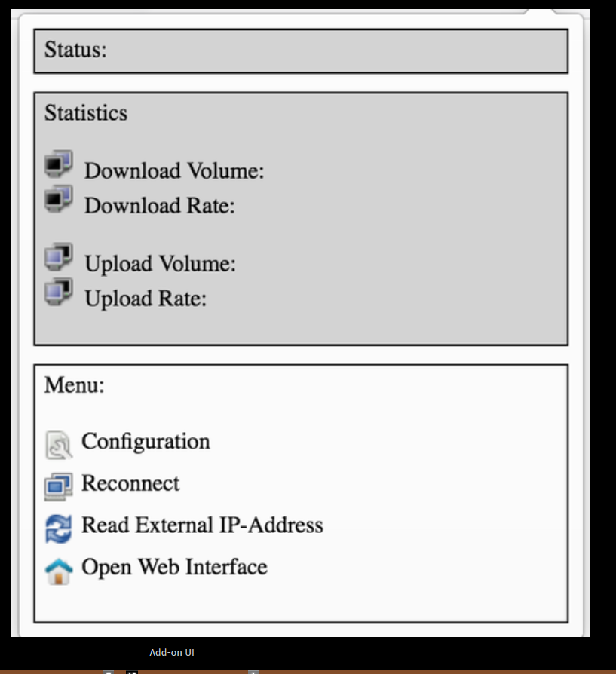Select the Download Volume label
Image resolution: width=616 pixels, height=674 pixels.
pos(174,171)
